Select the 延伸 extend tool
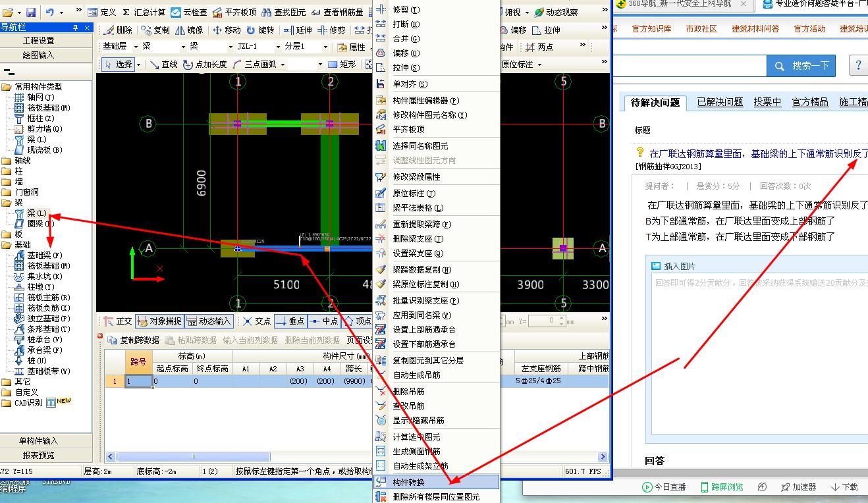868x503 pixels. pyautogui.click(x=298, y=30)
